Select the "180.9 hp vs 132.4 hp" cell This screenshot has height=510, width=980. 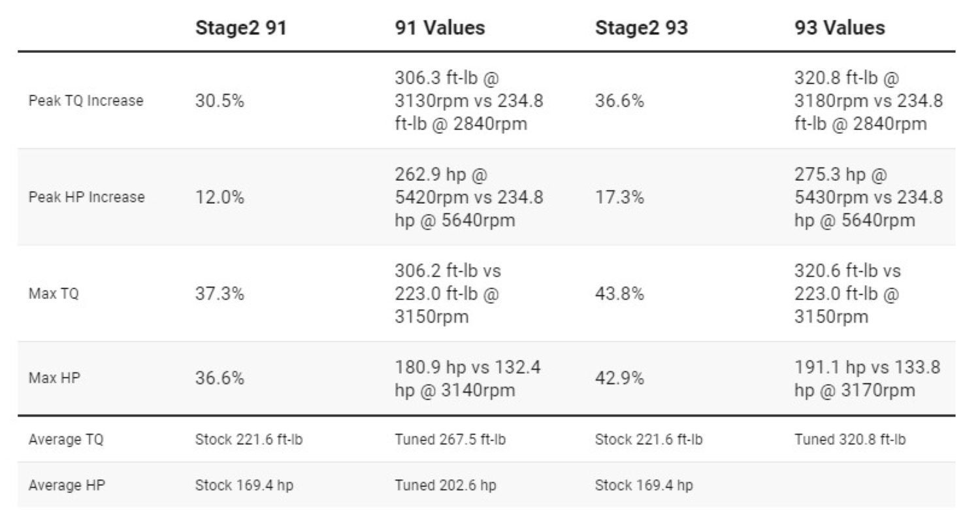(467, 379)
